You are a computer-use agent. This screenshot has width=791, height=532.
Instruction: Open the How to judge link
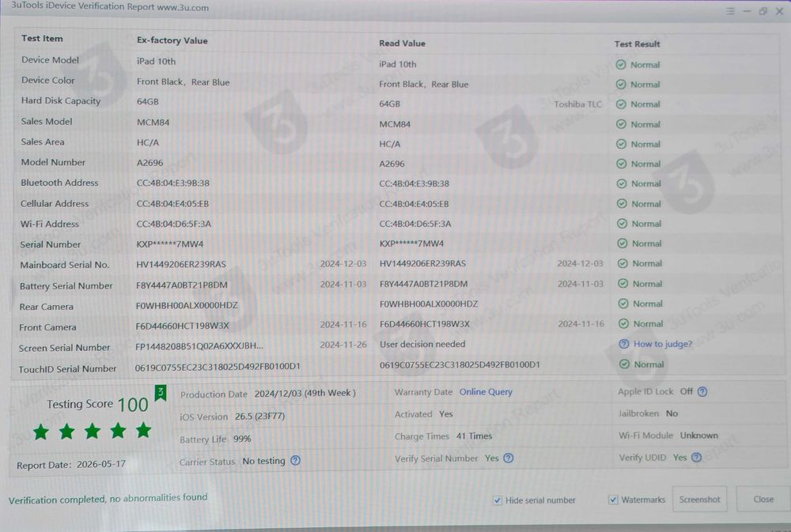[x=663, y=344]
